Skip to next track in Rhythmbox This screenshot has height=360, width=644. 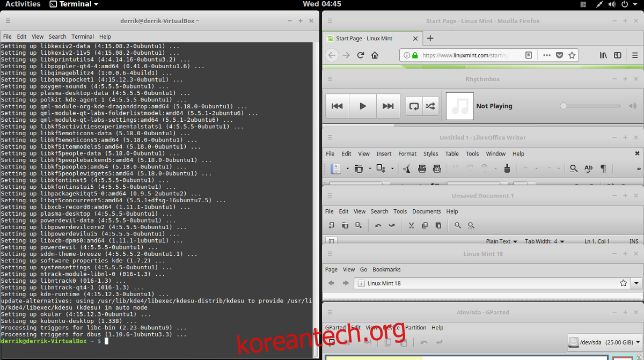tap(388, 106)
